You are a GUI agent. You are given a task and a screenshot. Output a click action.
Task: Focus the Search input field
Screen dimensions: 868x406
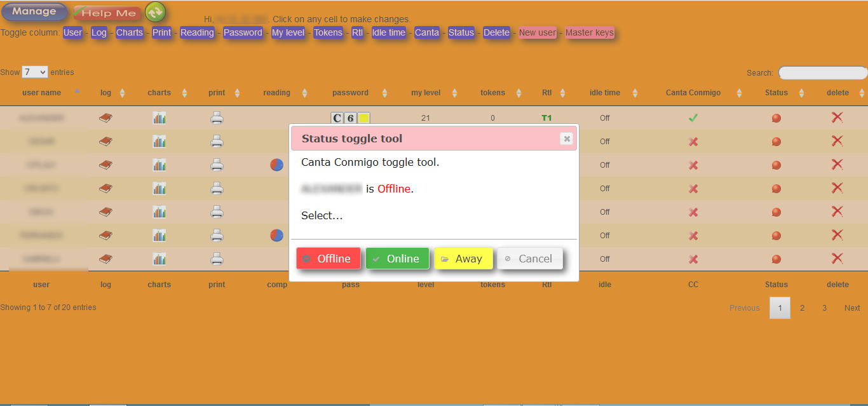tap(823, 72)
